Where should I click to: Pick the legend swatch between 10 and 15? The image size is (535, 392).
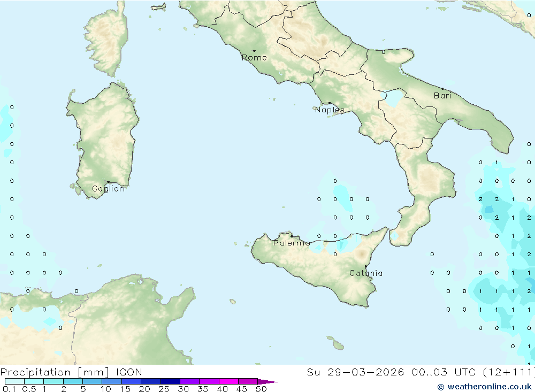click(x=112, y=381)
